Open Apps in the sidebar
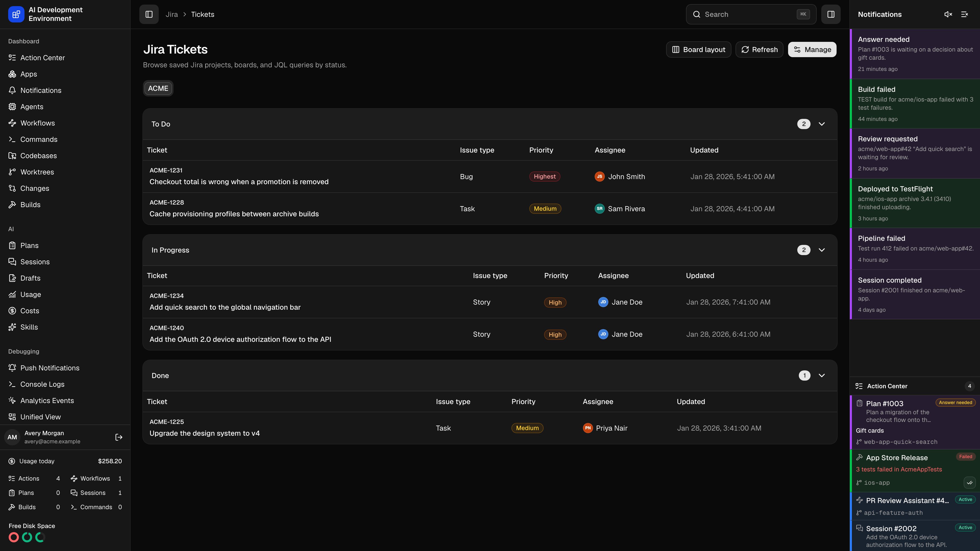Viewport: 980px width, 551px height. point(65,74)
